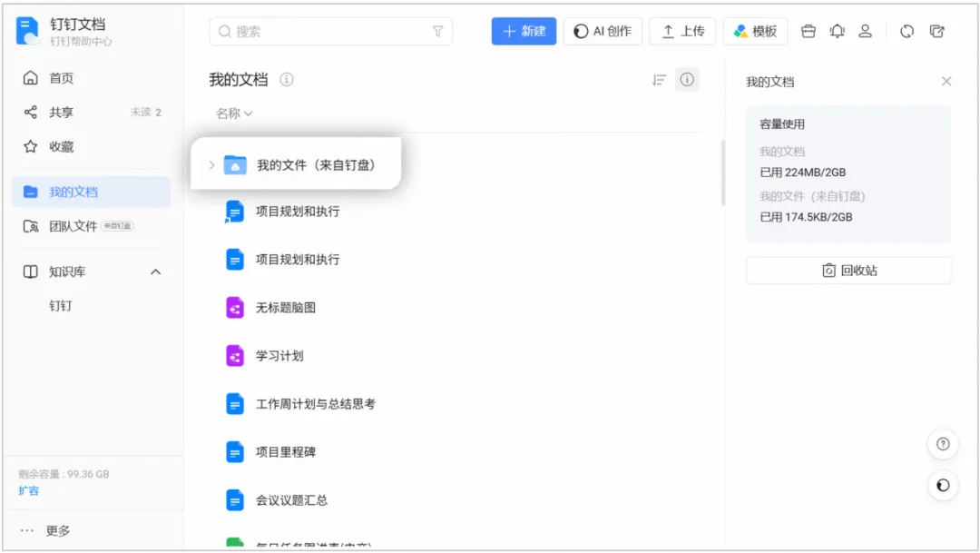The width and height of the screenshot is (980, 553).
Task: Expand the 我的文件（来自钉盘） folder arrow
Action: click(x=211, y=165)
